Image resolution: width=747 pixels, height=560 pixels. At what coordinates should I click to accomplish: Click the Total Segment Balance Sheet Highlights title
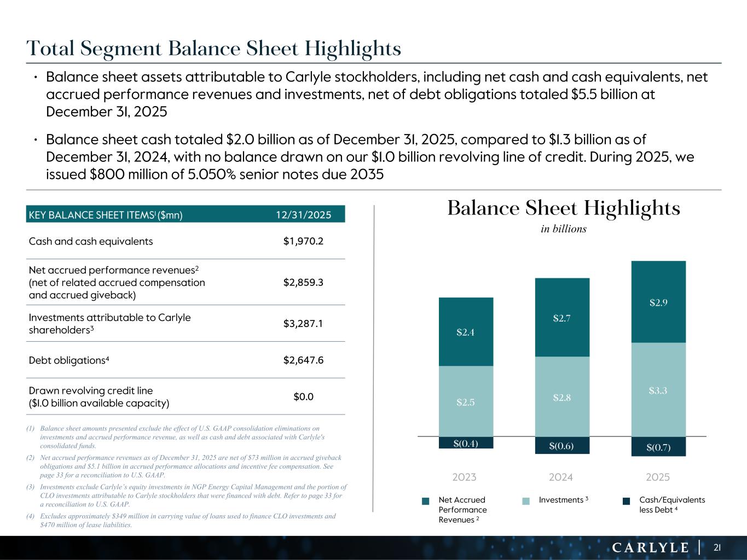(x=214, y=49)
